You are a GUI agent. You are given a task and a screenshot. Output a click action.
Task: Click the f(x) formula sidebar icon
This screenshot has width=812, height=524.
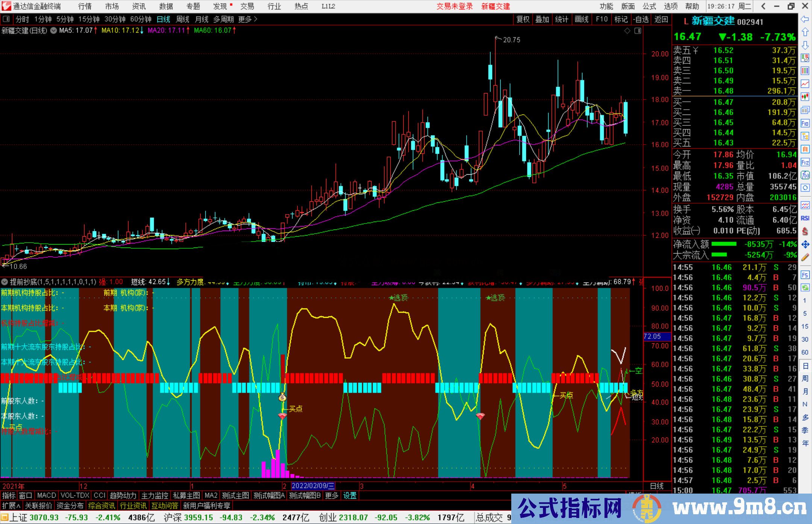pos(805,175)
